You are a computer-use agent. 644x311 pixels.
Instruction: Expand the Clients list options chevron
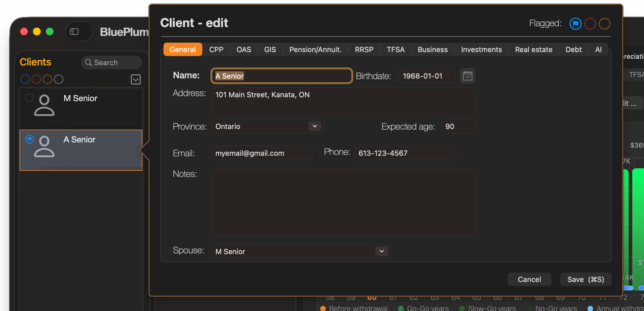point(136,79)
